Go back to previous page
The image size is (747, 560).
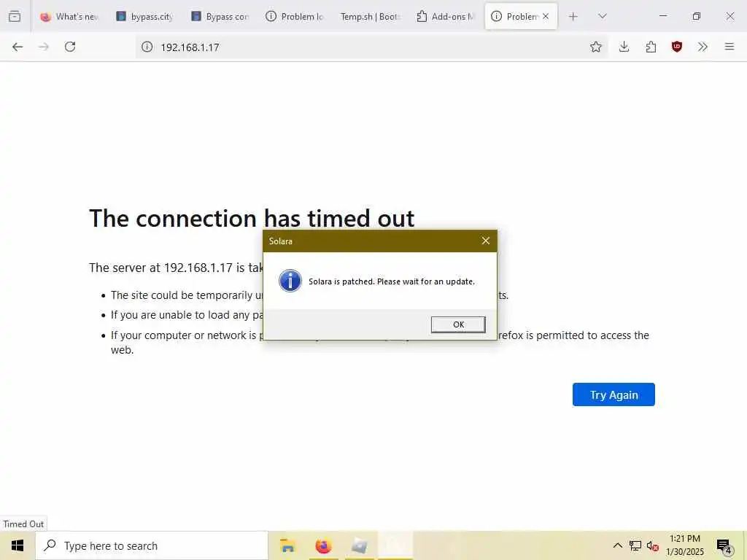pos(18,47)
